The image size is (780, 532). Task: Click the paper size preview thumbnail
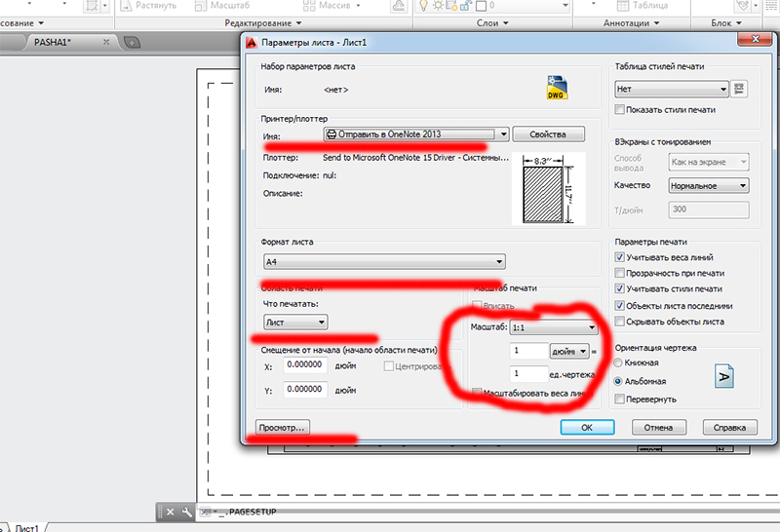548,188
